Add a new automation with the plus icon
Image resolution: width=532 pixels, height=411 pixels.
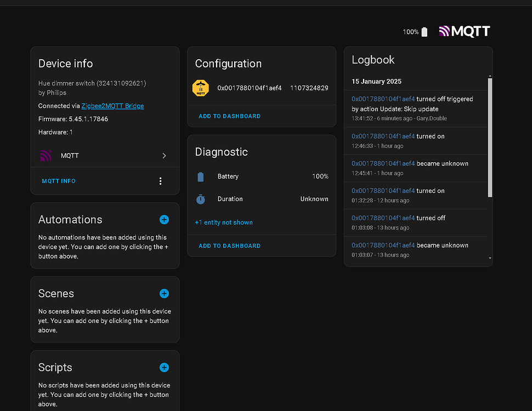[164, 220]
